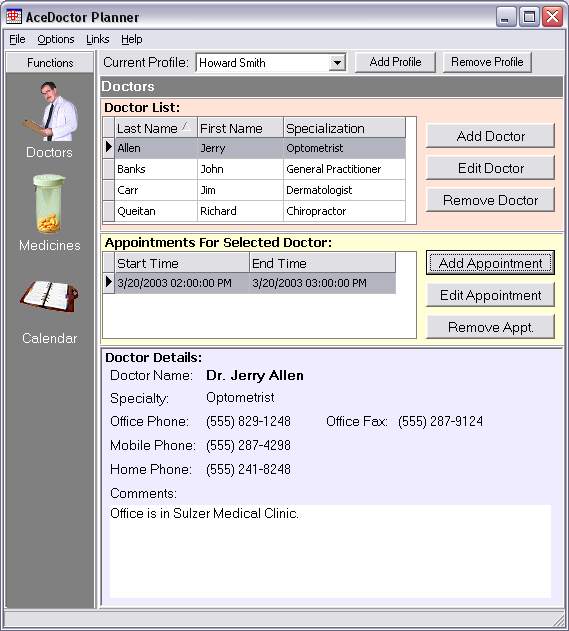Open the Links menu
Viewport: 569px width, 631px height.
[x=97, y=39]
